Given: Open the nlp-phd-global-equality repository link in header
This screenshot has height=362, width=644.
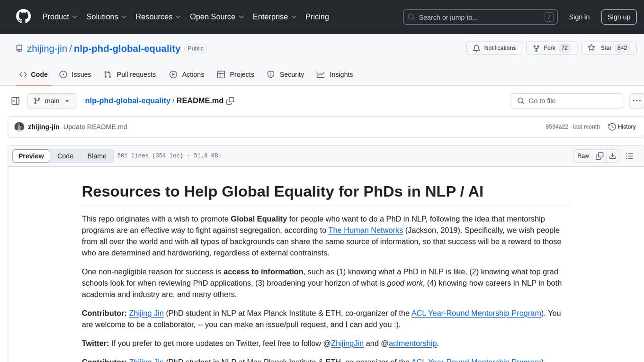Looking at the screenshot, I should pyautogui.click(x=127, y=48).
